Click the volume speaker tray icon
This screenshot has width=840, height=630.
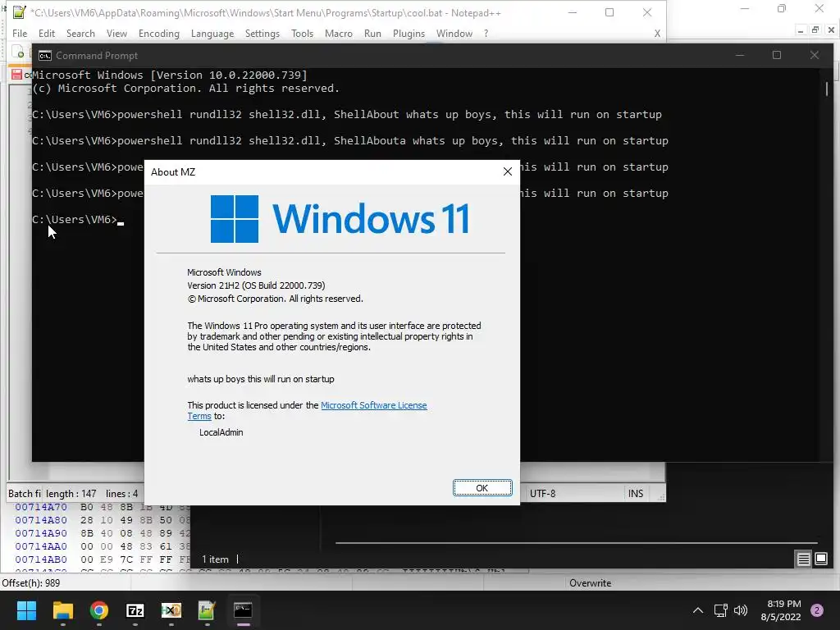coord(741,610)
